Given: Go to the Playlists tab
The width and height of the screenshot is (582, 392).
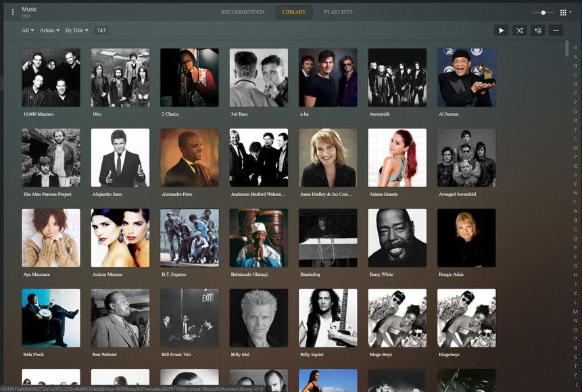Looking at the screenshot, I should tap(338, 12).
